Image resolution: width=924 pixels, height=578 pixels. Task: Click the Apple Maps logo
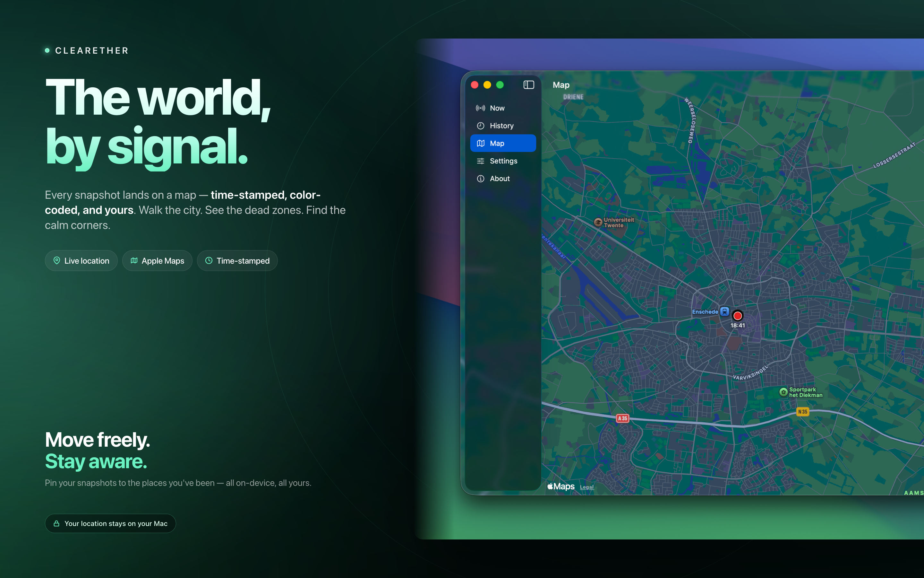[560, 486]
